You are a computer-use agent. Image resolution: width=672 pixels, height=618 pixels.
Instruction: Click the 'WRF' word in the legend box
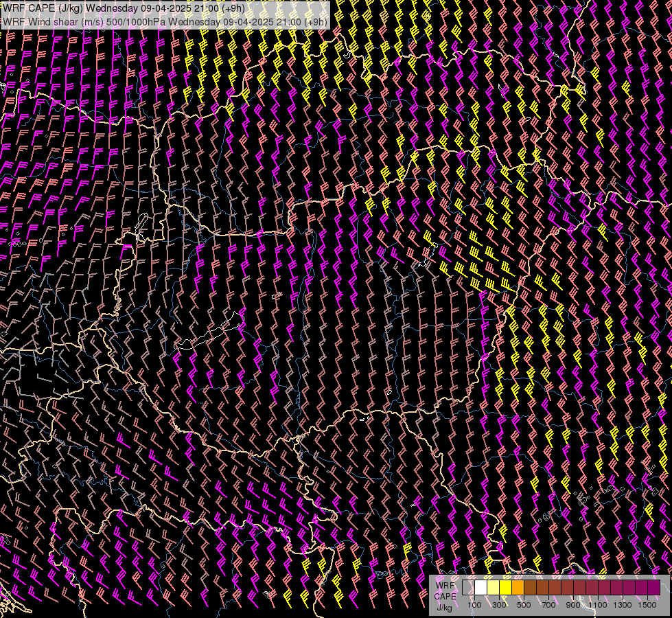tap(445, 586)
